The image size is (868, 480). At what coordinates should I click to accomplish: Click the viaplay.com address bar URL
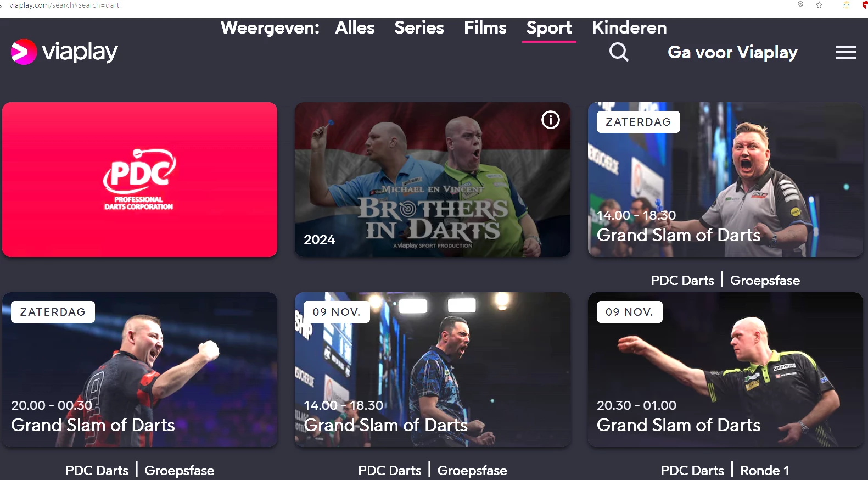[64, 5]
